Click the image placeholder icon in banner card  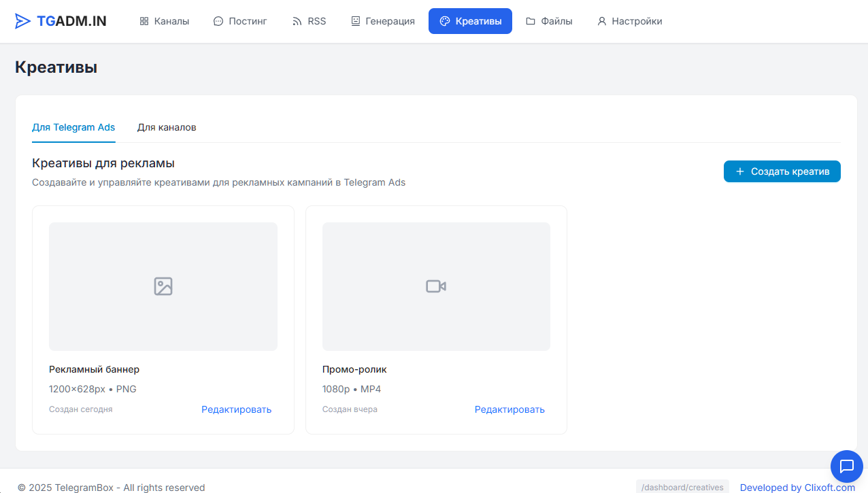tap(163, 286)
